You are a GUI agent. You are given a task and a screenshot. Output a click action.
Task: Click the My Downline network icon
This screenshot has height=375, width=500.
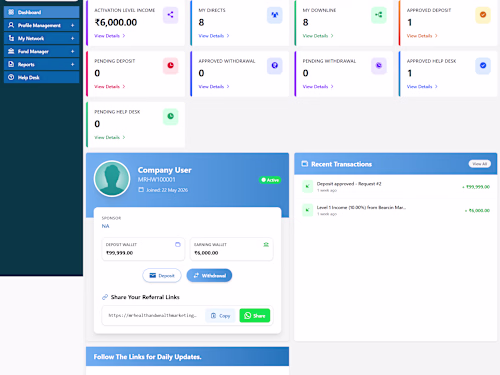pyautogui.click(x=379, y=15)
